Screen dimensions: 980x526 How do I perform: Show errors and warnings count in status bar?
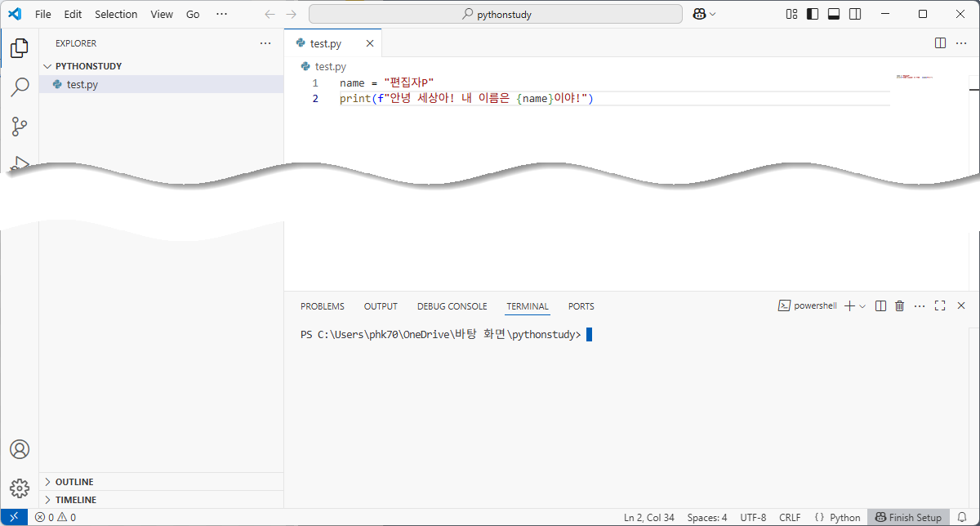(x=56, y=517)
